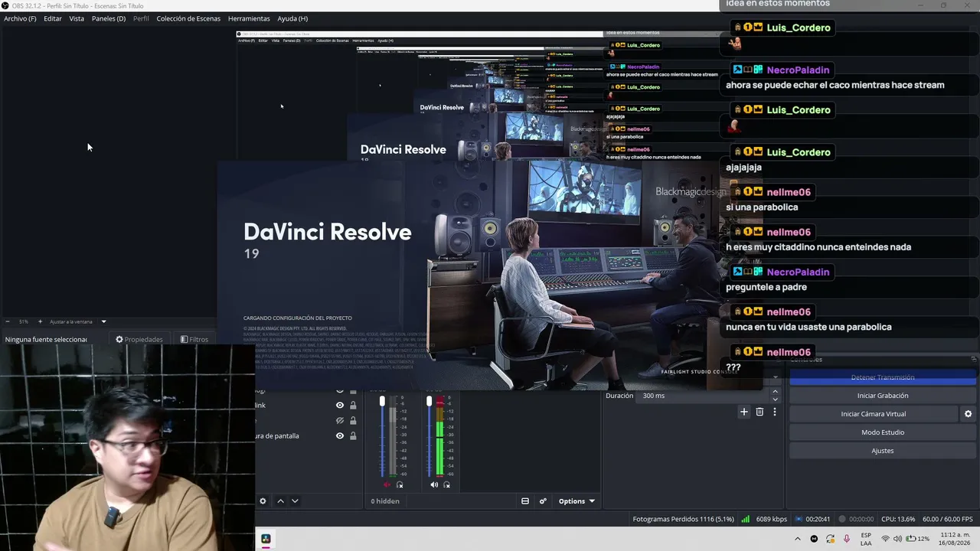Toggle monitoring on the first audio channel

point(400,484)
